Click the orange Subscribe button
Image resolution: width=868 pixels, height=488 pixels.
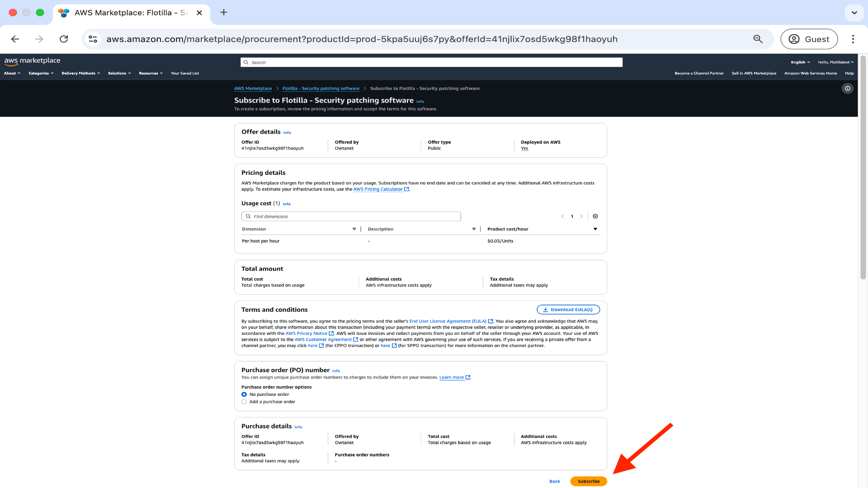pyautogui.click(x=588, y=481)
